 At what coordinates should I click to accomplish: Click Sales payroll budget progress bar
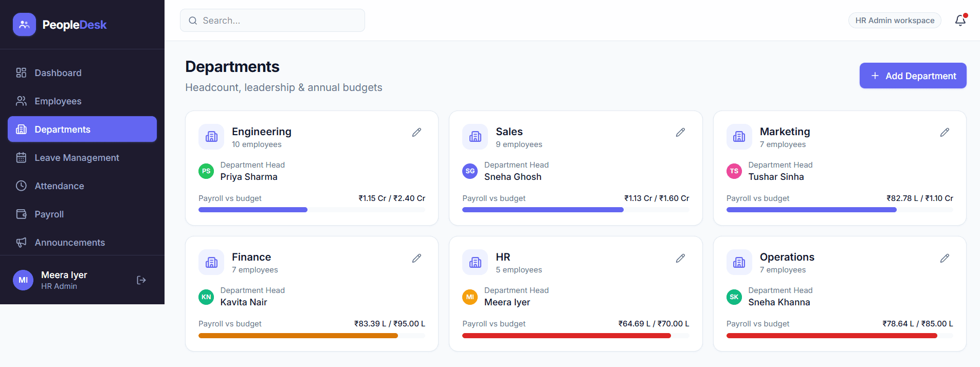tap(576, 210)
